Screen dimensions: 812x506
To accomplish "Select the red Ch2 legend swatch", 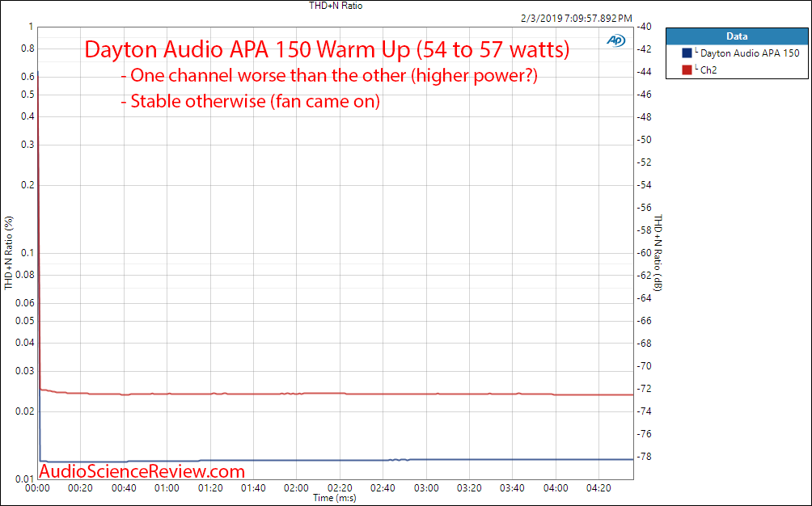I will pos(687,70).
